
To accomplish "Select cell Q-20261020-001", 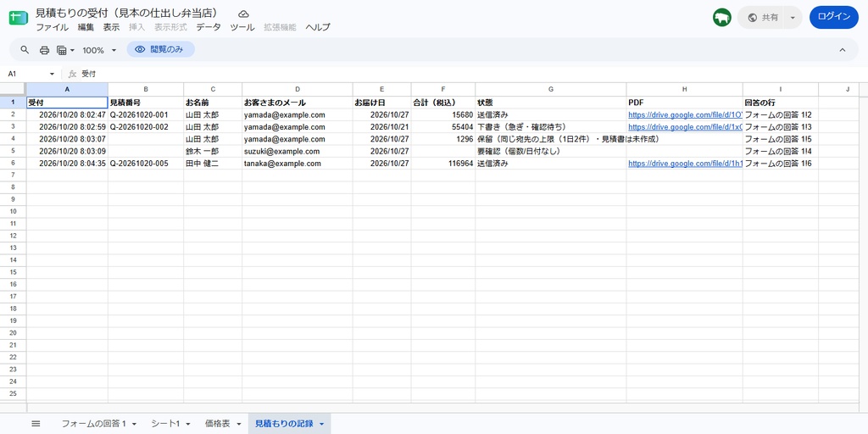I will pyautogui.click(x=146, y=115).
